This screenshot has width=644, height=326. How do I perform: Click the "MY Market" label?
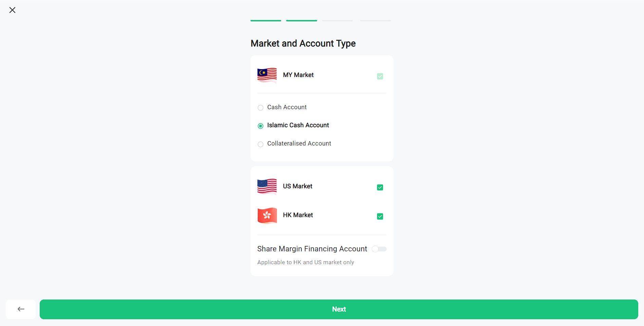tap(298, 75)
